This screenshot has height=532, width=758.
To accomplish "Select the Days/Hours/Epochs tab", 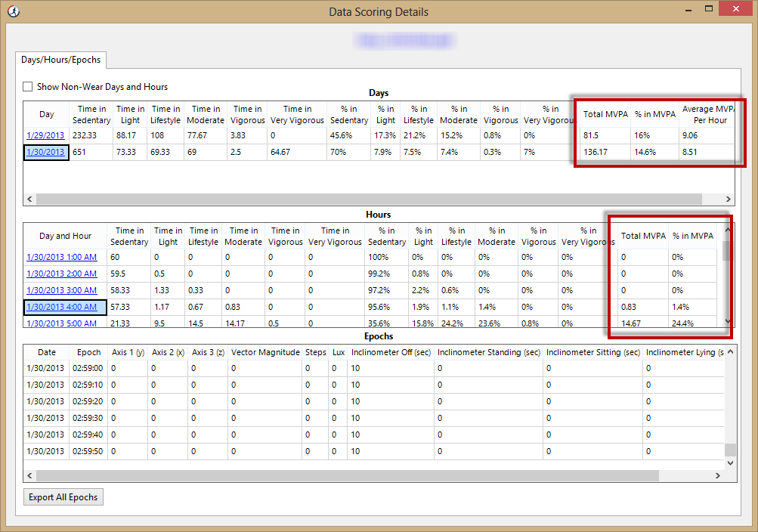I will (x=60, y=60).
